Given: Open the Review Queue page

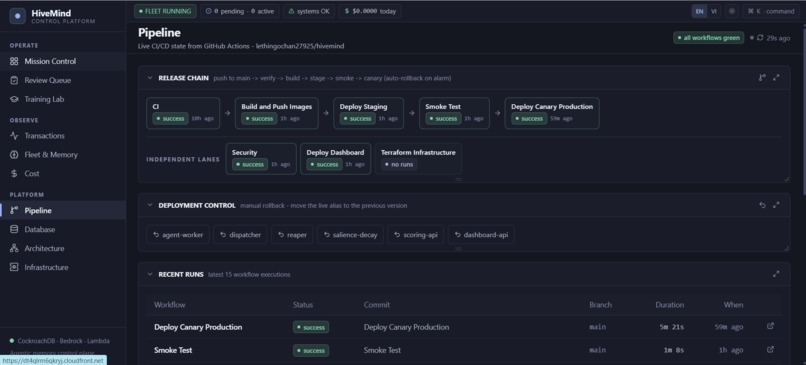Looking at the screenshot, I should click(x=63, y=80).
